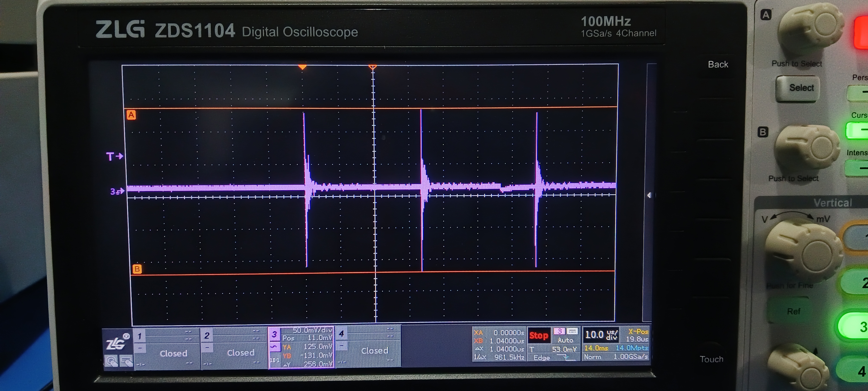Select the orange cursor A label
The image size is (868, 391).
click(x=131, y=115)
